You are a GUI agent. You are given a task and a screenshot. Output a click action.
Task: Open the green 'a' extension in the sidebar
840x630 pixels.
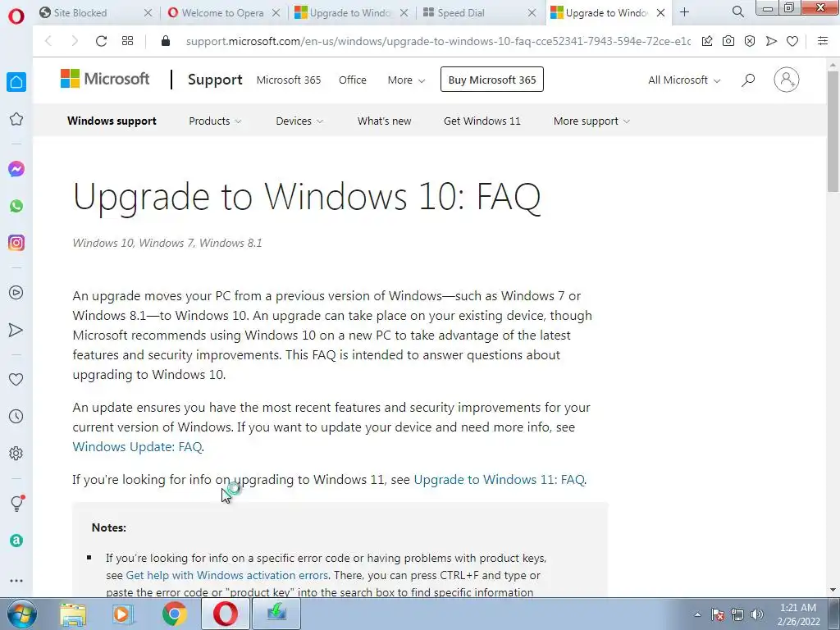(x=16, y=541)
